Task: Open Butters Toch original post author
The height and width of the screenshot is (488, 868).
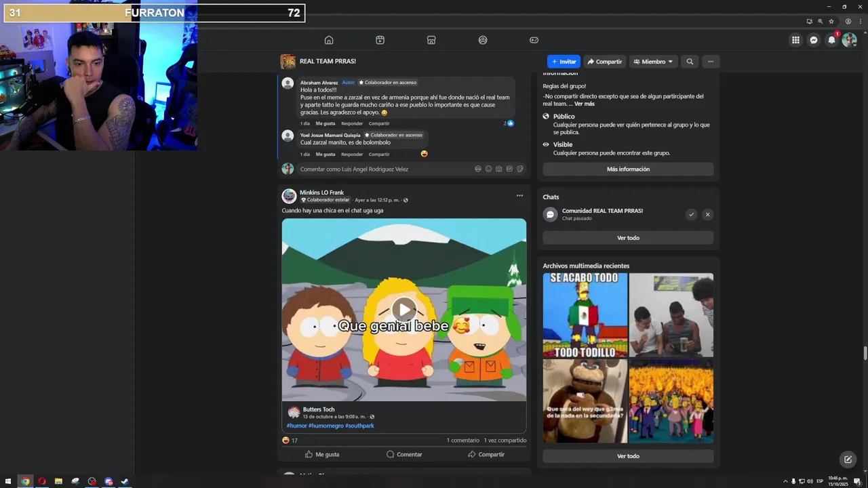Action: [x=319, y=409]
